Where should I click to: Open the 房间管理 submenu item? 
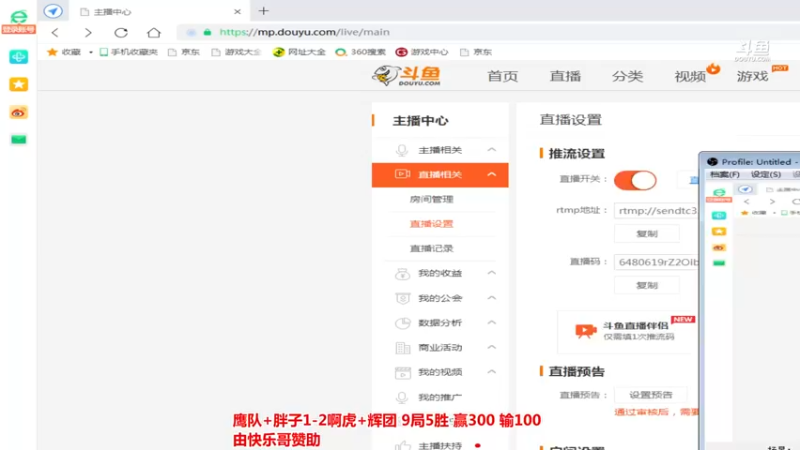[x=432, y=199]
